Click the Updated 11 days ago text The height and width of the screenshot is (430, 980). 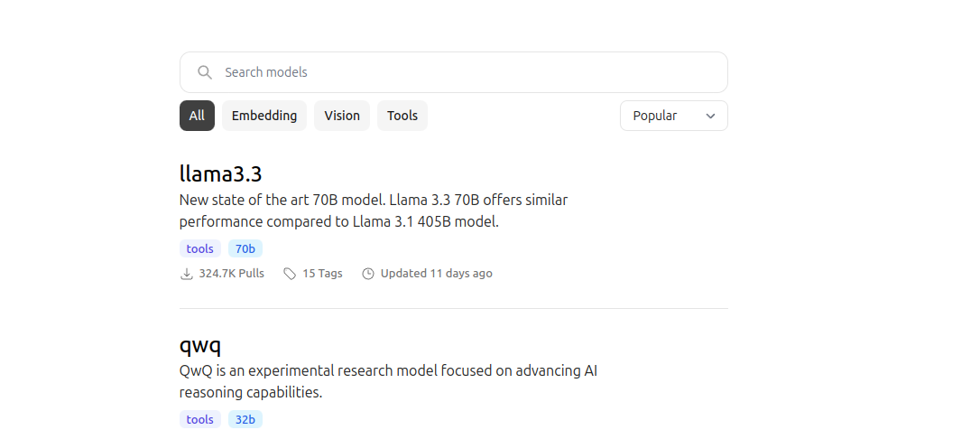click(x=436, y=274)
